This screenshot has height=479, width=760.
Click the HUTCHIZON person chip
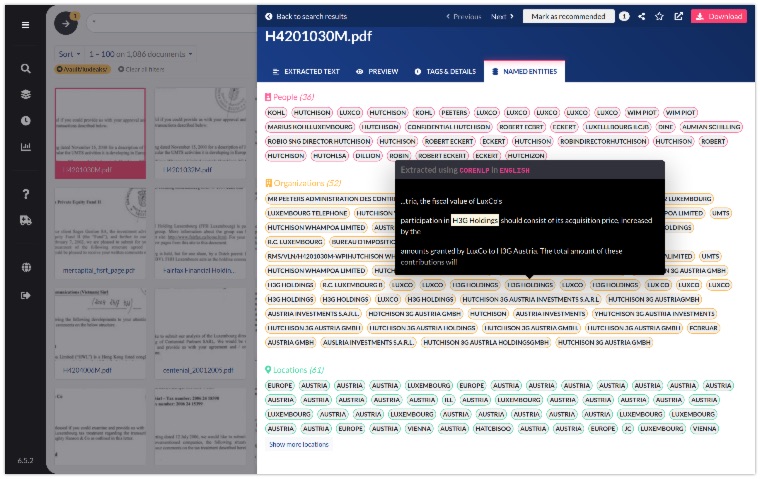click(x=526, y=156)
